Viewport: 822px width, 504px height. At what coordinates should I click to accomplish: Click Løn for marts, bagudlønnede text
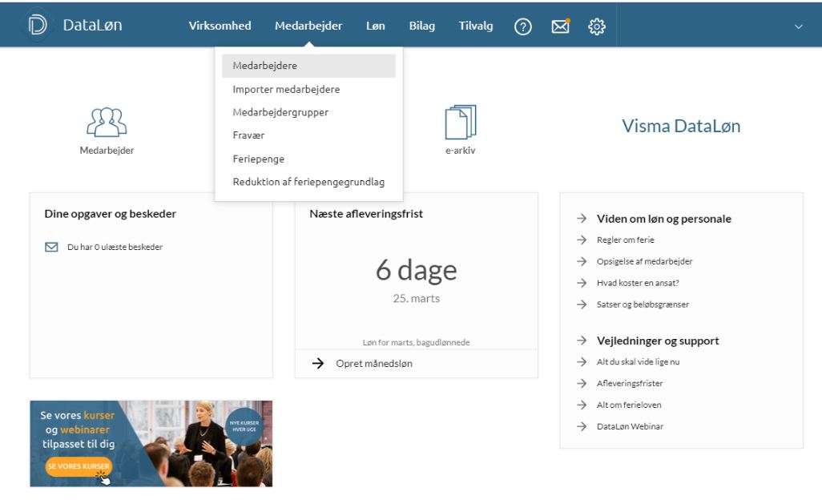pos(417,342)
